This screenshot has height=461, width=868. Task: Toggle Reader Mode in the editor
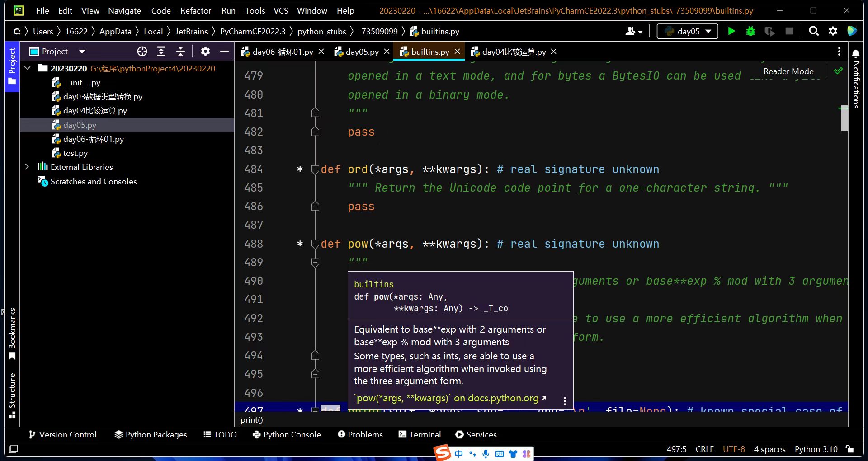tap(788, 71)
